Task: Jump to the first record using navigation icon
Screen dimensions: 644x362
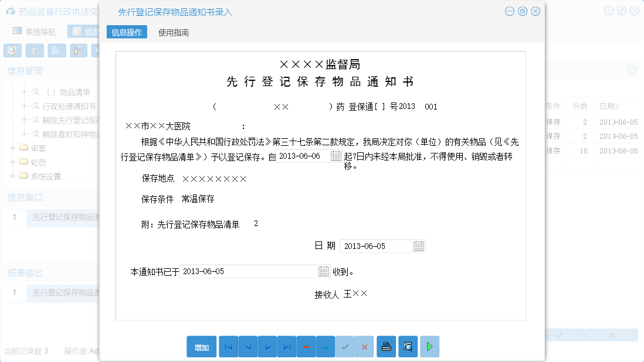Action: click(228, 346)
